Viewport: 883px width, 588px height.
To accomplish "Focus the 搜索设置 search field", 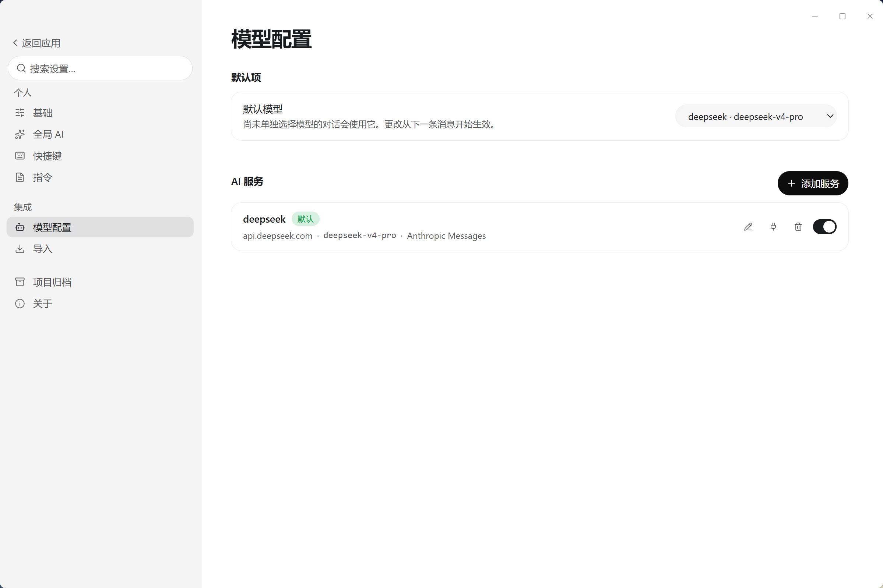I will click(100, 68).
